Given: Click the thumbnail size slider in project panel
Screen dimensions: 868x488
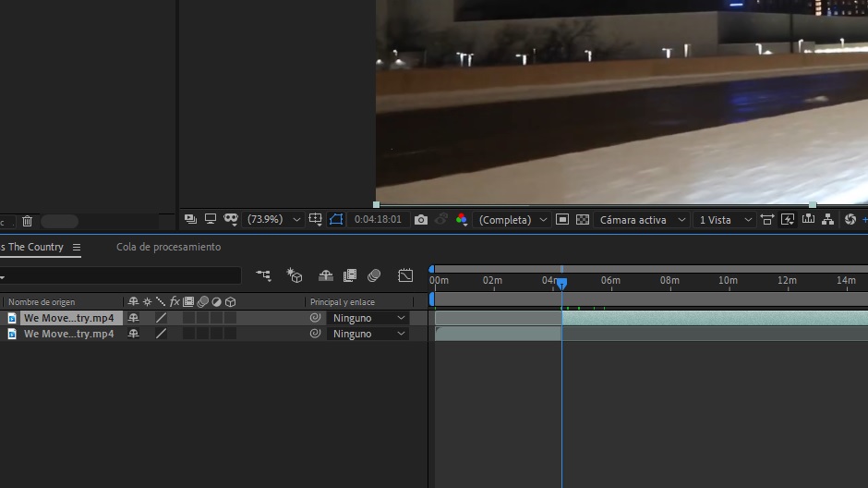Looking at the screenshot, I should pos(59,222).
